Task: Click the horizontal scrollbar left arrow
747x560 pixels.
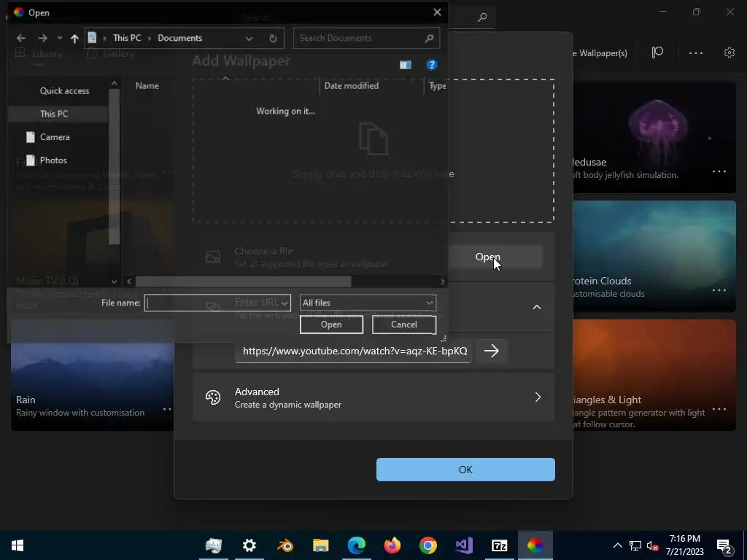Action: pos(128,282)
